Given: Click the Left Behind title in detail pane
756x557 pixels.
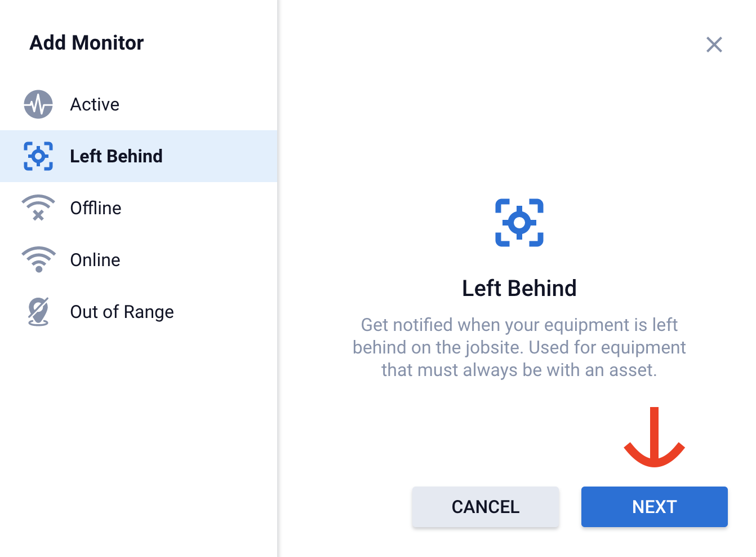Looking at the screenshot, I should pos(519,288).
